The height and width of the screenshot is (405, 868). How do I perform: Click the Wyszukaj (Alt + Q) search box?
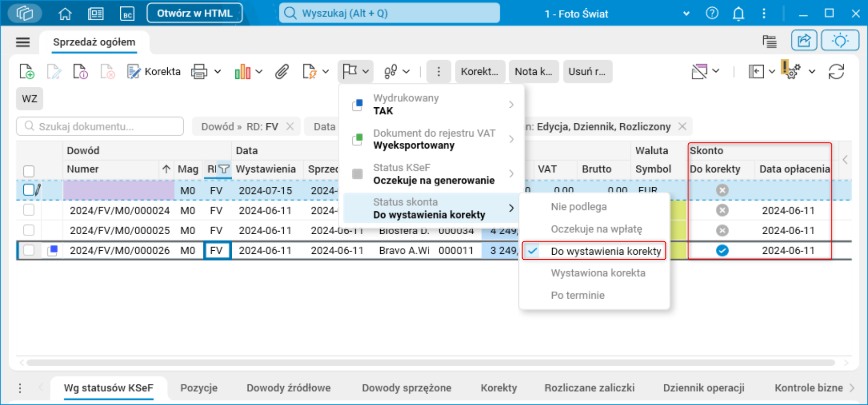389,13
